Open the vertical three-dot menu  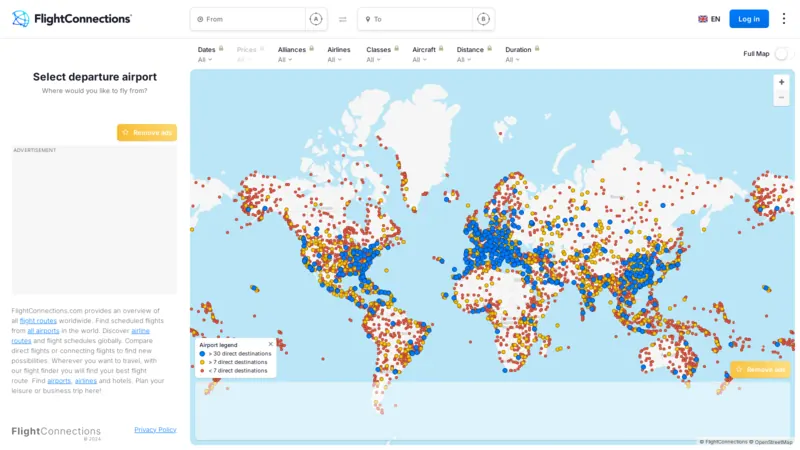(784, 19)
